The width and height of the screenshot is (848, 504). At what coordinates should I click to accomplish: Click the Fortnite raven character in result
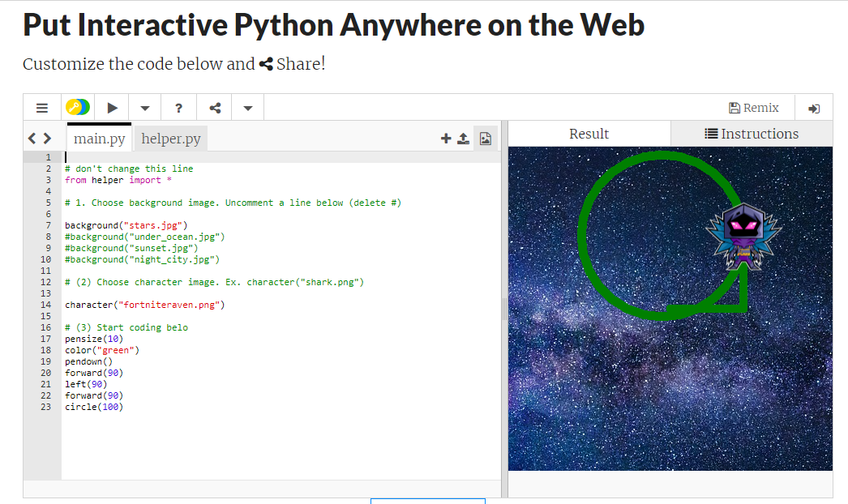coord(743,237)
